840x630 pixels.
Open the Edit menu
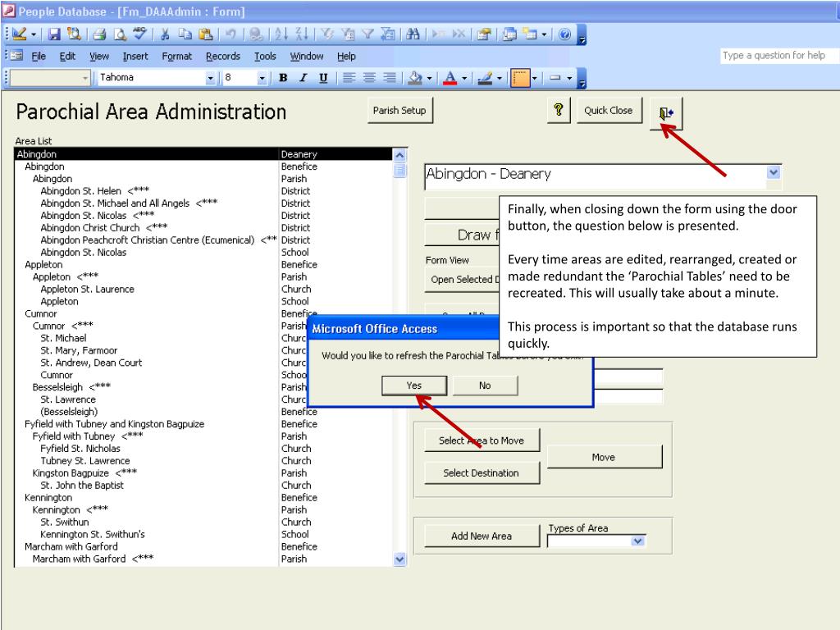click(67, 57)
